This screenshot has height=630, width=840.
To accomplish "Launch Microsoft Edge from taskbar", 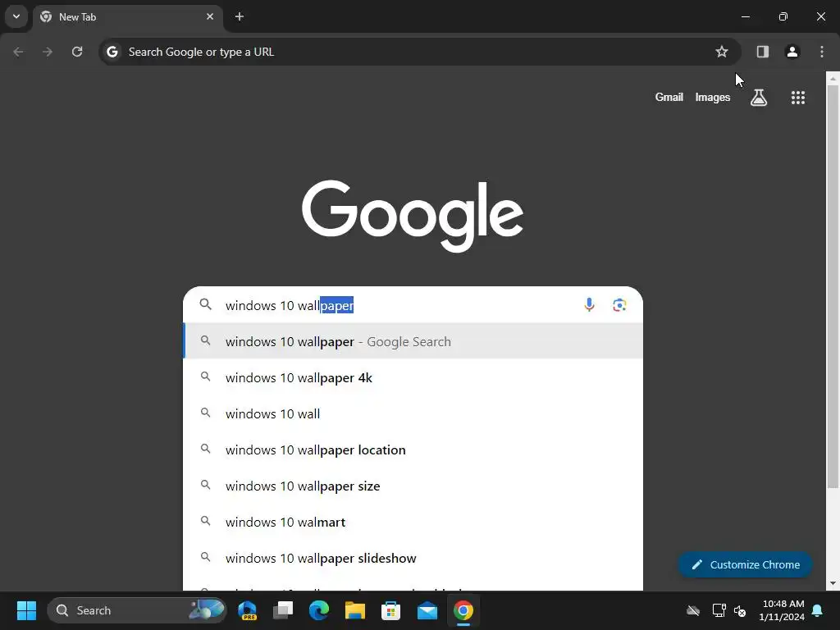I will (x=319, y=610).
